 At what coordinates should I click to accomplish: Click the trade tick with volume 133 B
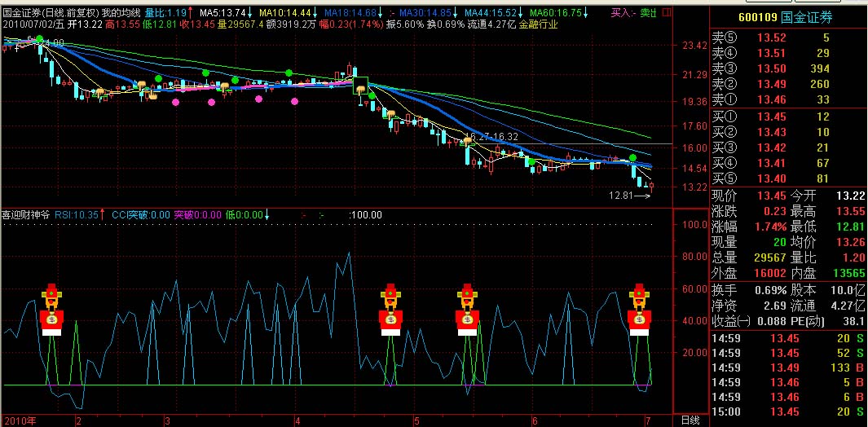pos(788,368)
